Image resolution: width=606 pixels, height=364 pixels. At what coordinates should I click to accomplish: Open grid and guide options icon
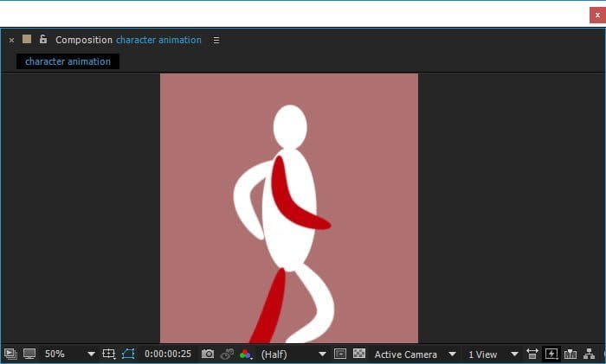coord(109,354)
